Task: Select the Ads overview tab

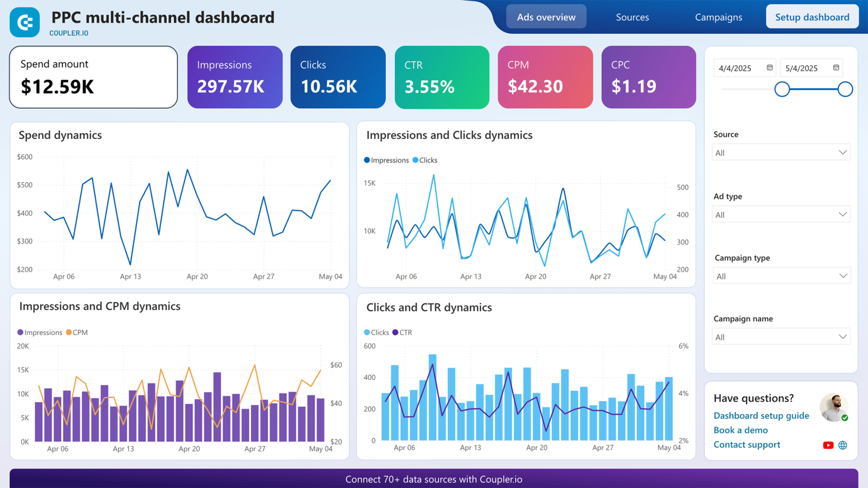Action: [546, 17]
